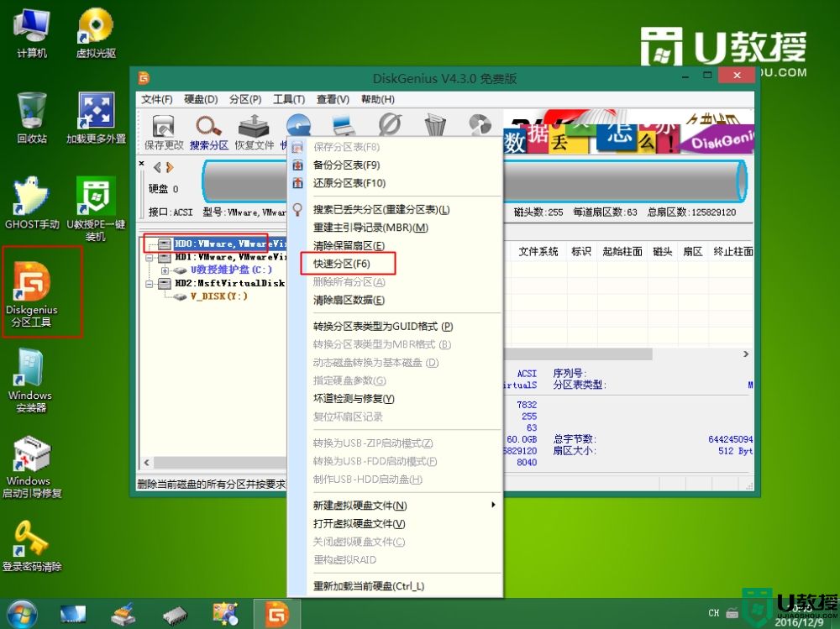Viewport: 840px width, 629px height.
Task: Open the 文件(F) menu
Action: pos(156,99)
